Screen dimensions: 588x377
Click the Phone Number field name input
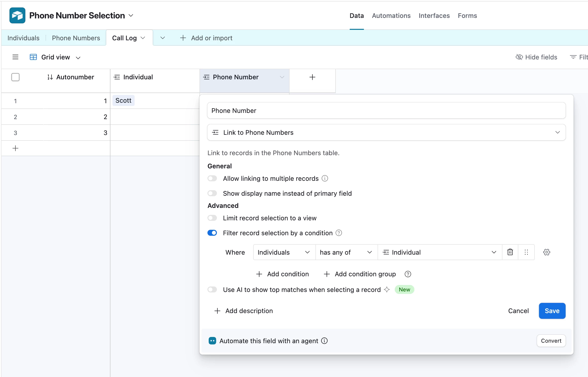pyautogui.click(x=386, y=111)
